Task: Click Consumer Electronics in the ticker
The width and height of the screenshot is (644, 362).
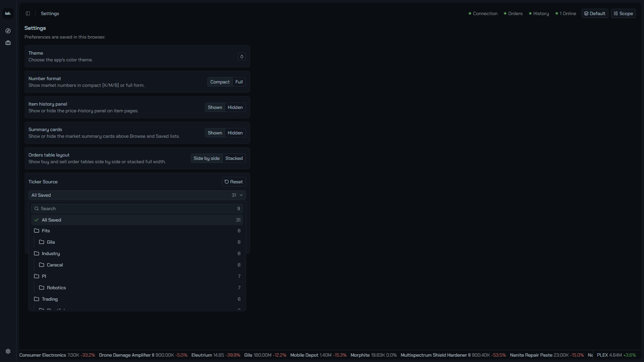Action: (x=57, y=355)
